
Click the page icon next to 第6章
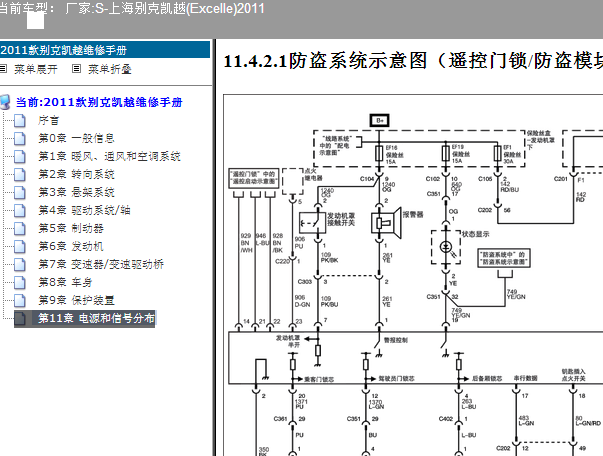[x=20, y=247]
